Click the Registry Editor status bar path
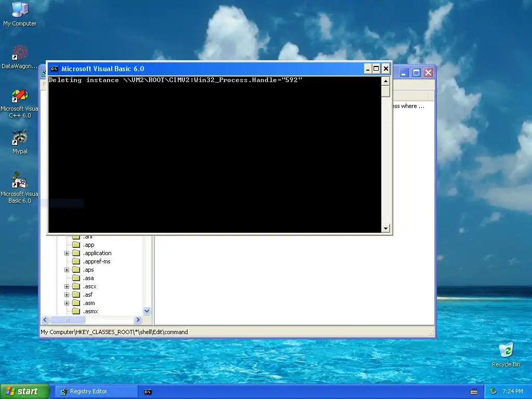 click(114, 332)
